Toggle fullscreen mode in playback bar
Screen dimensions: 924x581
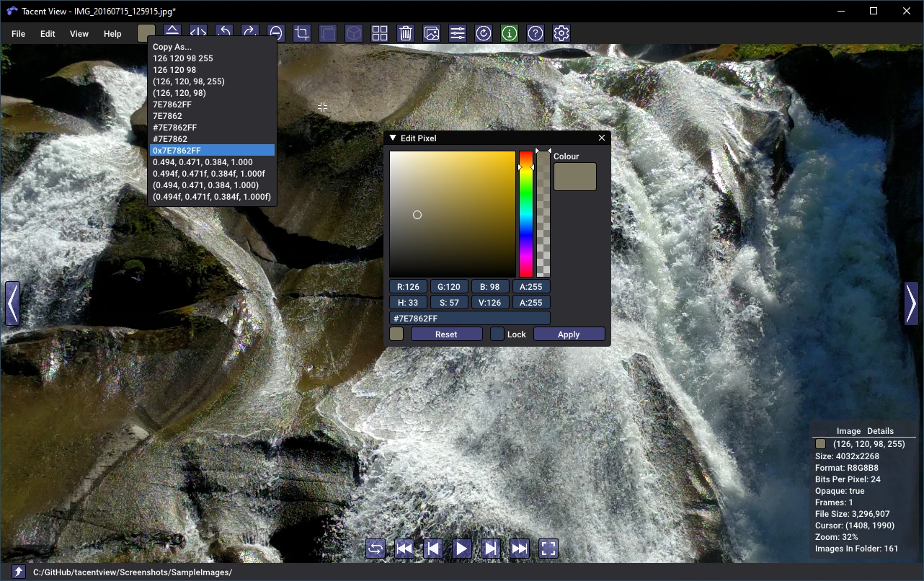548,549
